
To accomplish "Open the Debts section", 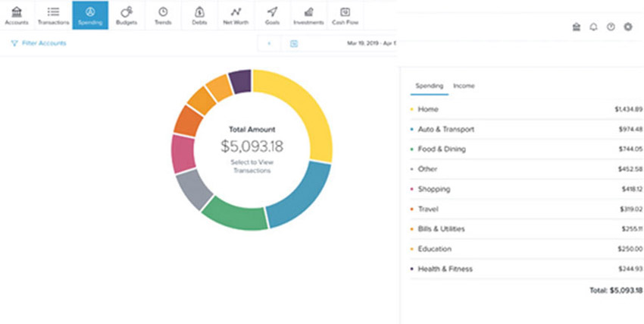I will (199, 15).
